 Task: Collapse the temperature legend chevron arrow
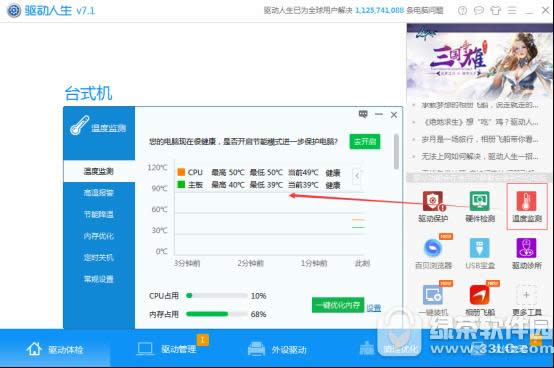357,176
